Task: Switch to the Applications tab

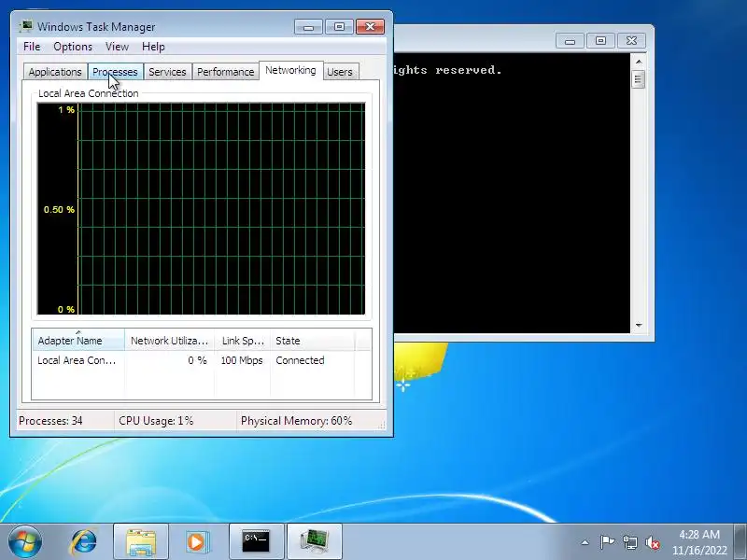Action: [55, 72]
